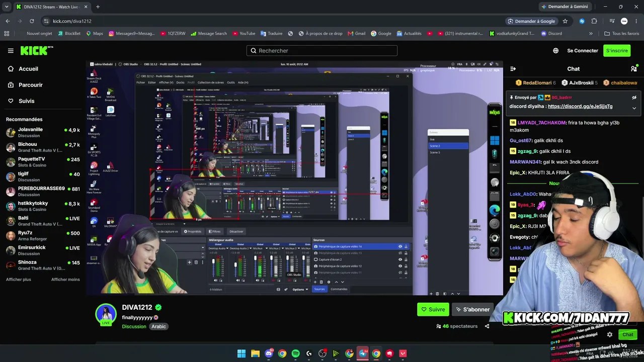Open File Explorer from the taskbar
The height and width of the screenshot is (362, 644).
click(255, 353)
